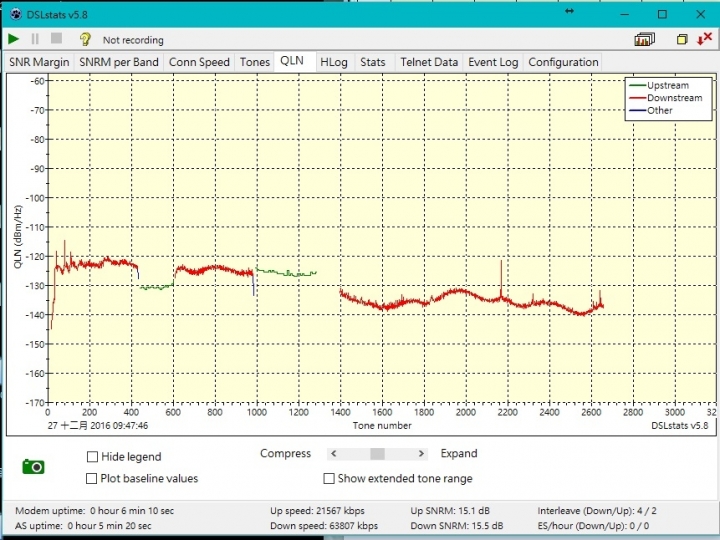This screenshot has height=540, width=720.
Task: Click the AS uptime status entry
Action: pyautogui.click(x=83, y=526)
